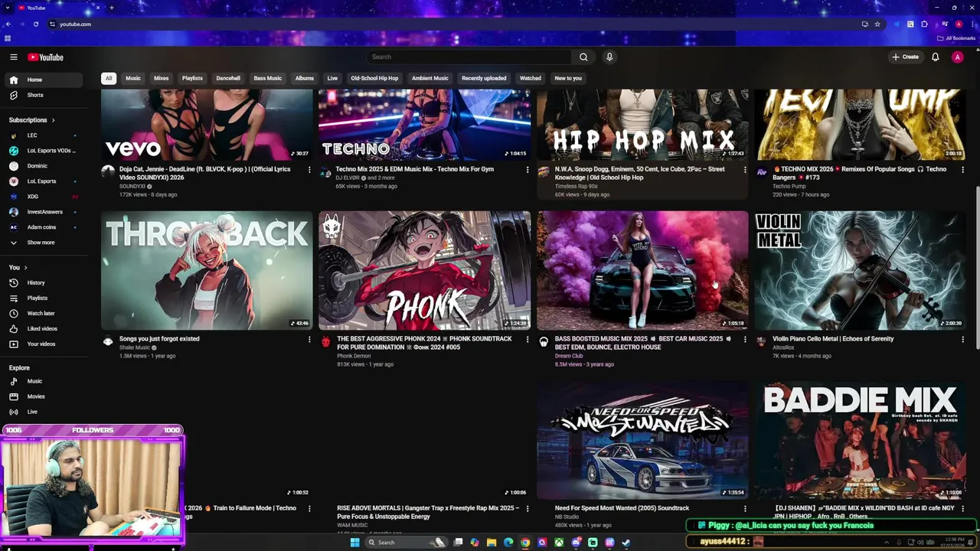Open the notifications bell
980x551 pixels.
935,57
